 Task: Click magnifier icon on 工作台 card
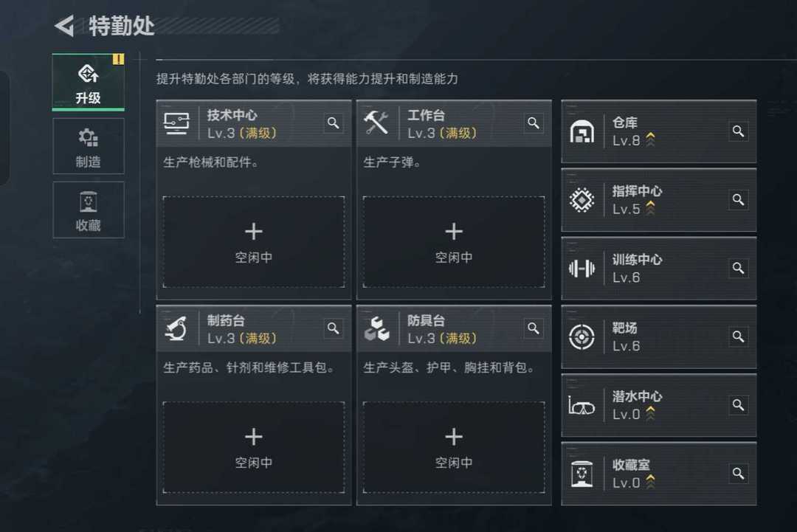(534, 123)
